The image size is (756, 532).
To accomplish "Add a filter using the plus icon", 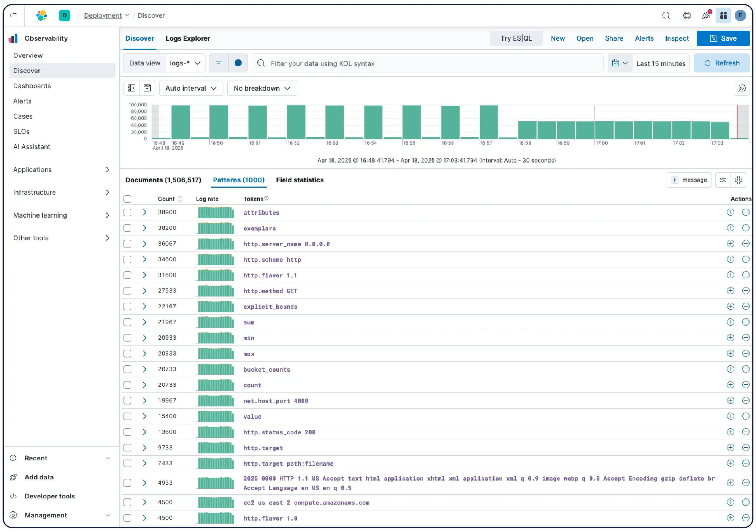I will [x=238, y=63].
